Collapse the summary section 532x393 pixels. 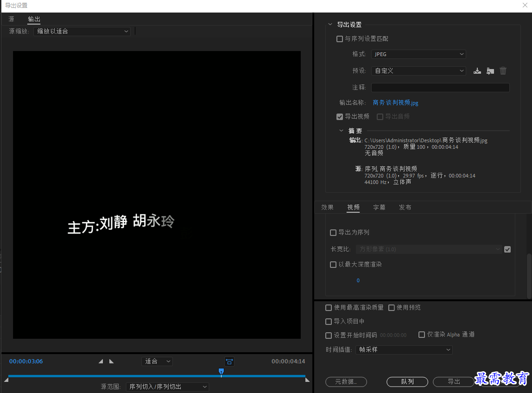342,131
